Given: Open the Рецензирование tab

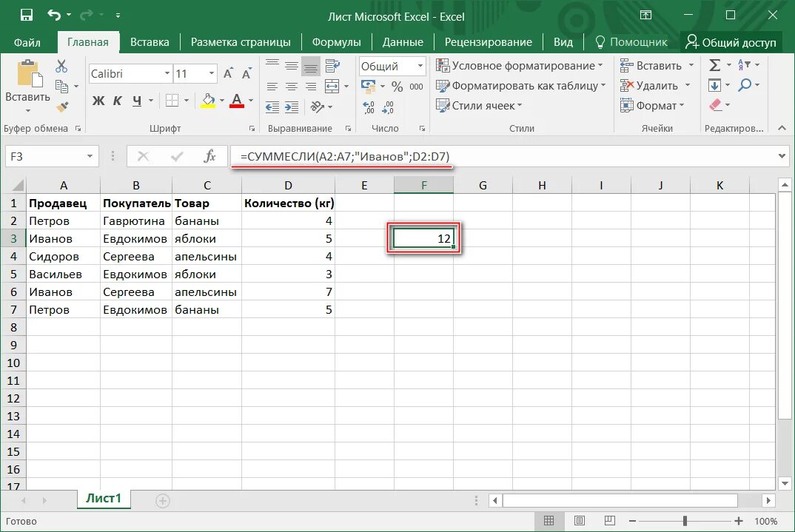Looking at the screenshot, I should (x=489, y=42).
